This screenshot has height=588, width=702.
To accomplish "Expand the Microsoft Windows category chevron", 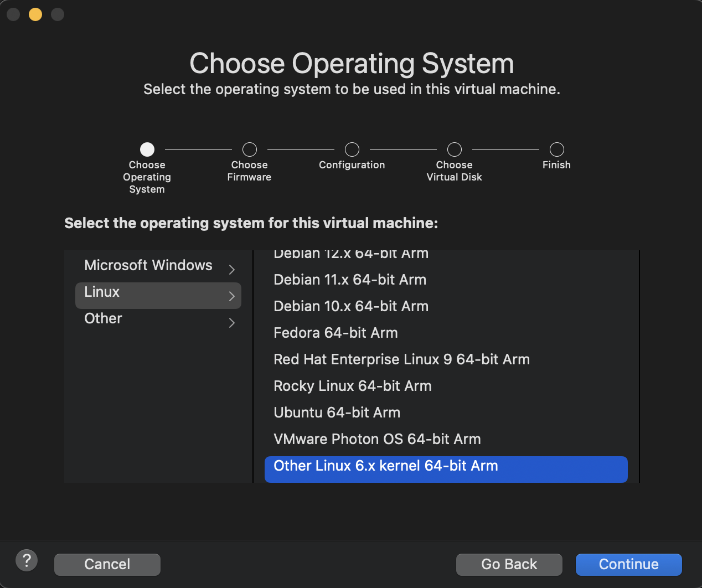I will tap(232, 270).
